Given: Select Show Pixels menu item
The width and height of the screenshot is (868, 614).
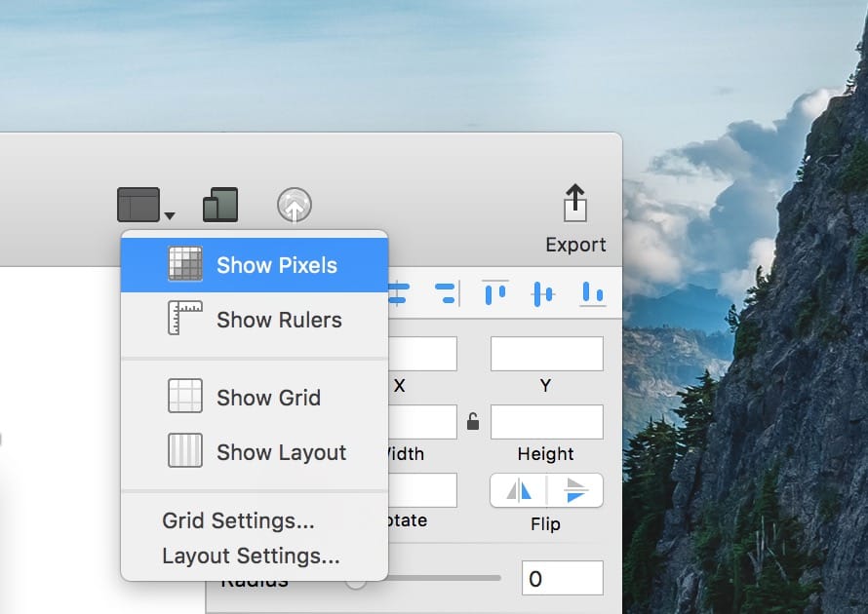Looking at the screenshot, I should [x=255, y=265].
